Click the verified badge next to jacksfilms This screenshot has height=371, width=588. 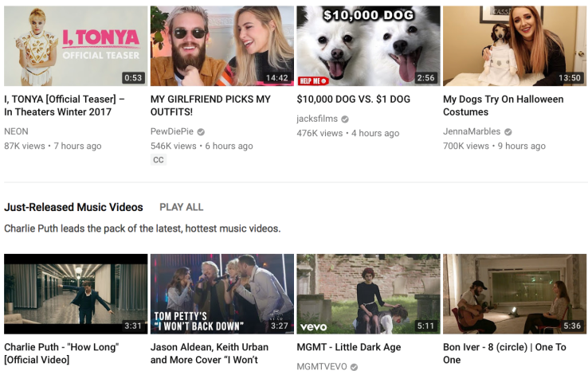[x=345, y=119]
